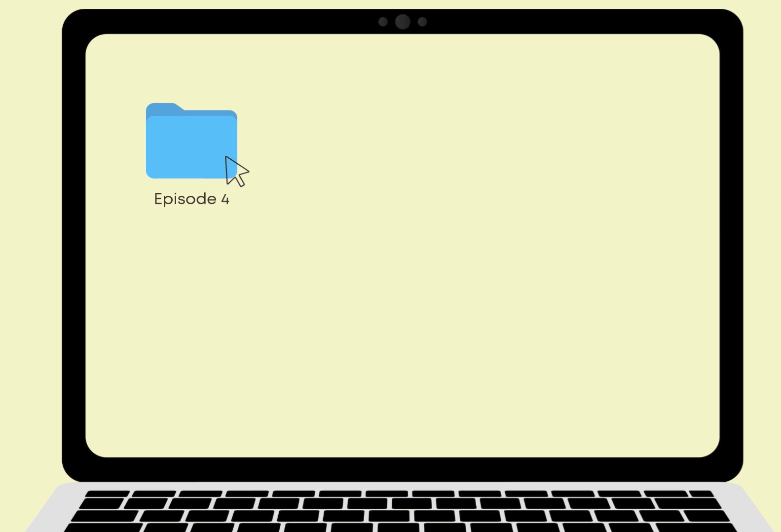Click the black bezel right of the screen

point(731,247)
